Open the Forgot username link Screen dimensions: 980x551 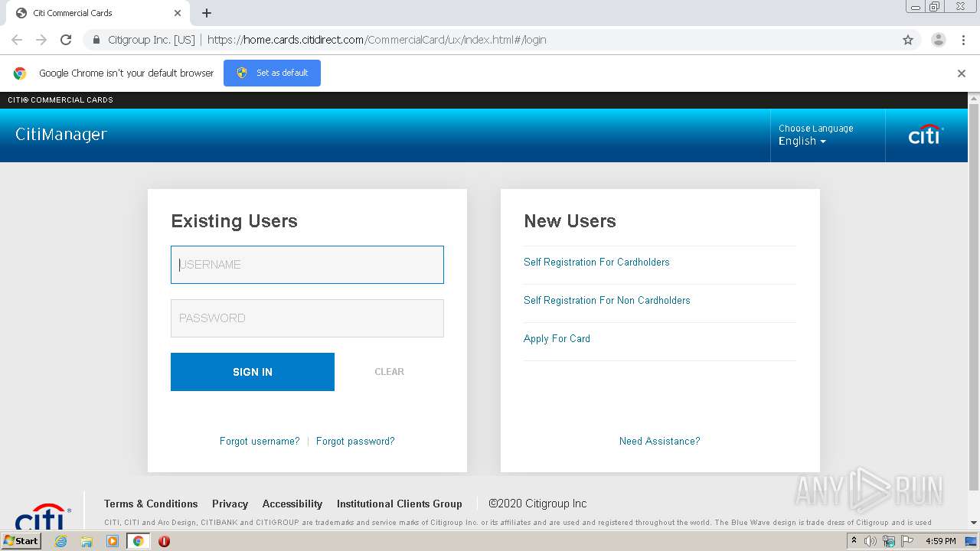(x=260, y=442)
